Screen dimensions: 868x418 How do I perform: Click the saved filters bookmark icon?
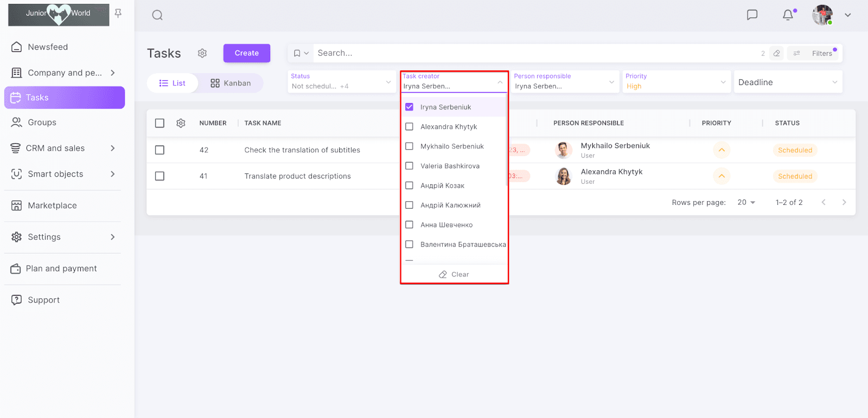[297, 53]
